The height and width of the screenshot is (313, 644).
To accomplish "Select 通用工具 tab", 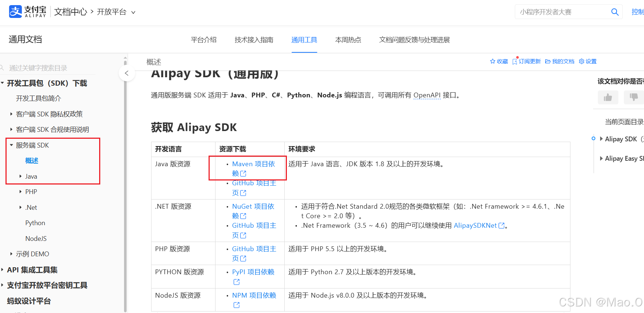I will tap(304, 40).
